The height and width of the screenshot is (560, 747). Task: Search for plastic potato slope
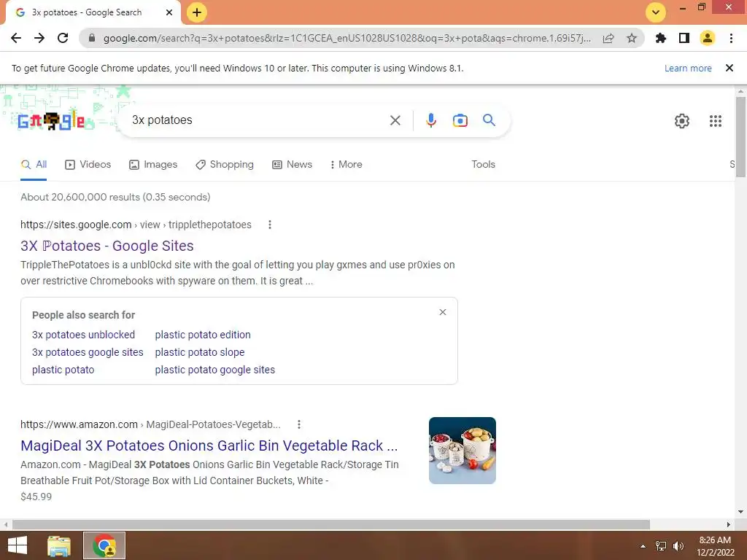click(200, 352)
